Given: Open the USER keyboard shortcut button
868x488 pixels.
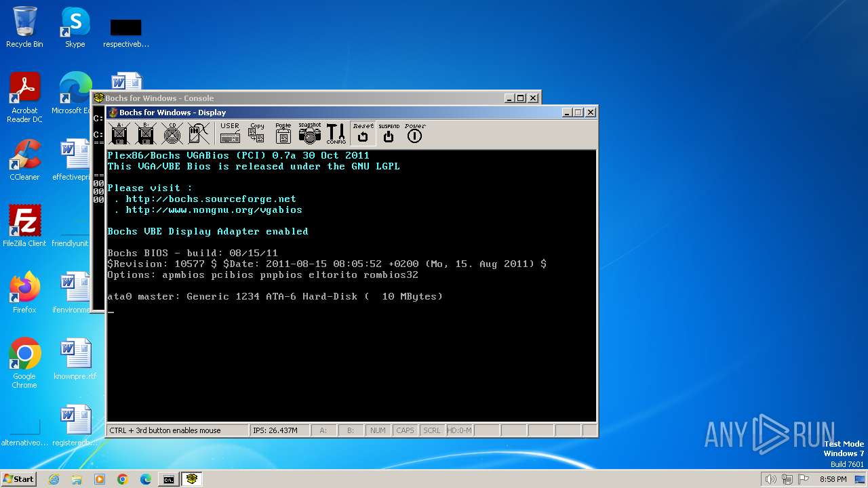Looking at the screenshot, I should click(x=230, y=134).
